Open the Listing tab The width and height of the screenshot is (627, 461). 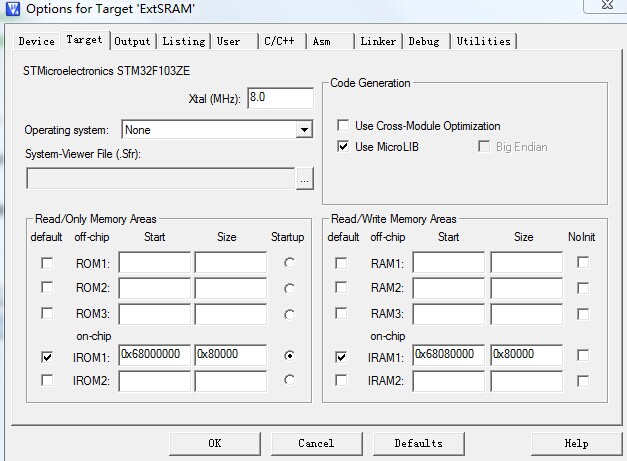(184, 41)
